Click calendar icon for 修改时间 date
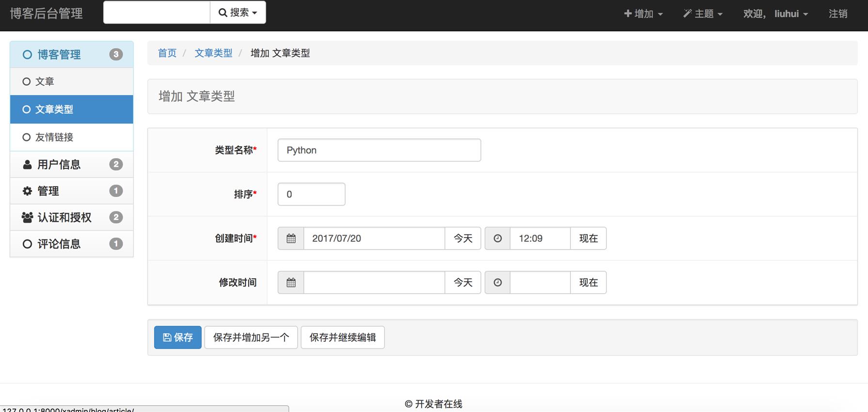The height and width of the screenshot is (412, 868). (291, 283)
